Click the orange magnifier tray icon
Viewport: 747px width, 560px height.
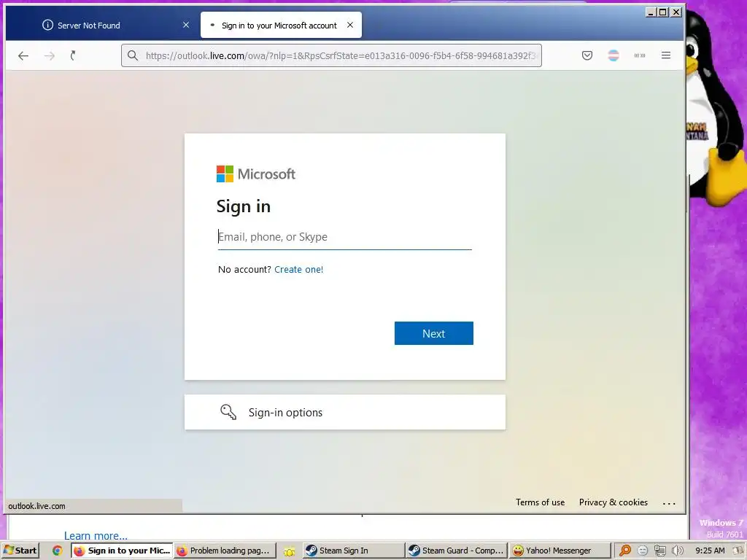click(625, 551)
